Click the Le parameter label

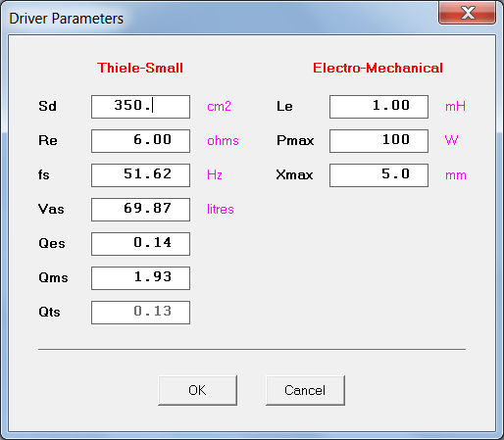tap(284, 107)
